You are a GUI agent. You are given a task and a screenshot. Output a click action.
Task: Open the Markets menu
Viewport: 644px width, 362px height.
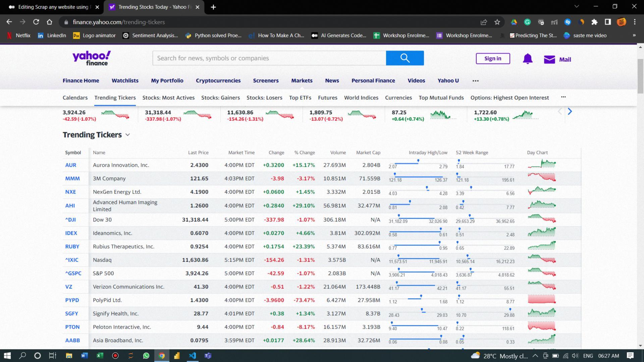click(x=302, y=80)
